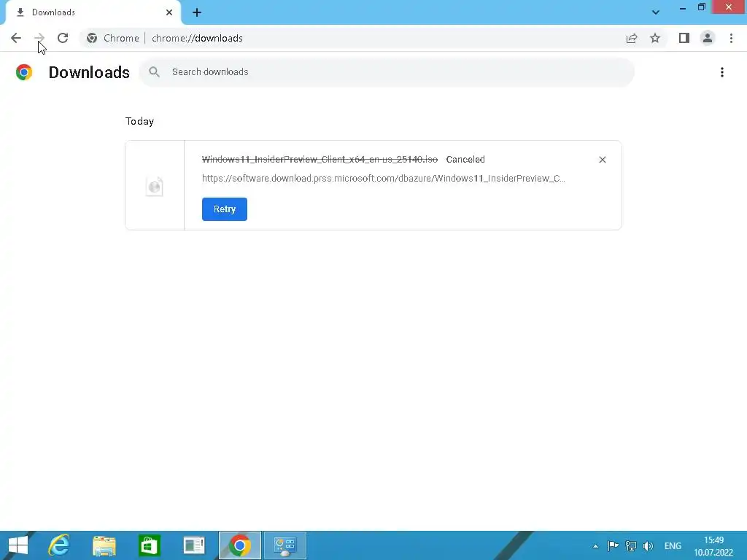
Task: Bookmark this tab with the star icon
Action: tap(655, 38)
